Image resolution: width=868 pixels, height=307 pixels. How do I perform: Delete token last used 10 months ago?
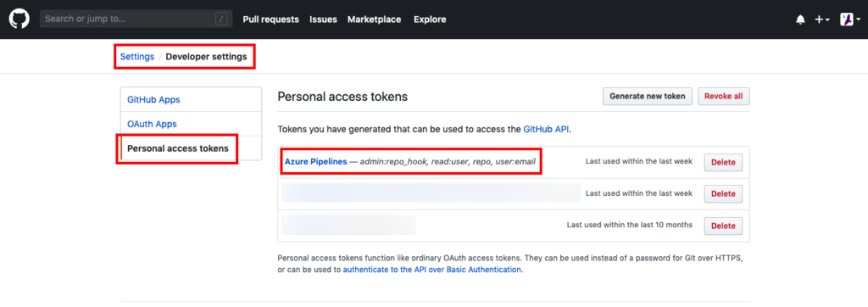[x=723, y=226]
